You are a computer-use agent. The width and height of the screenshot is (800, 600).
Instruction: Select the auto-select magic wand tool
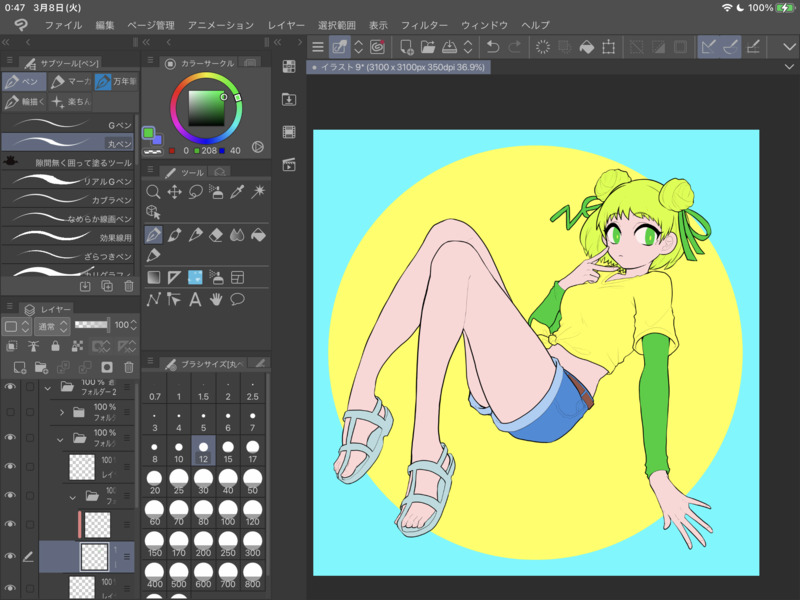point(259,192)
